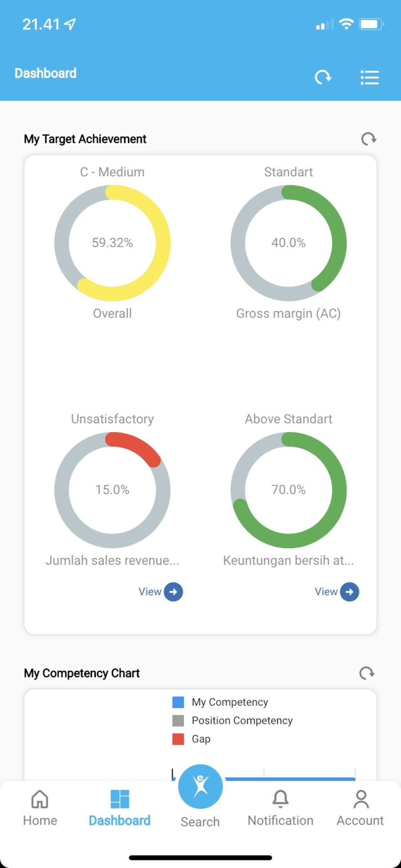Viewport: 401px width, 868px height.
Task: Toggle Position Competency gray legend swatch
Action: [x=178, y=720]
